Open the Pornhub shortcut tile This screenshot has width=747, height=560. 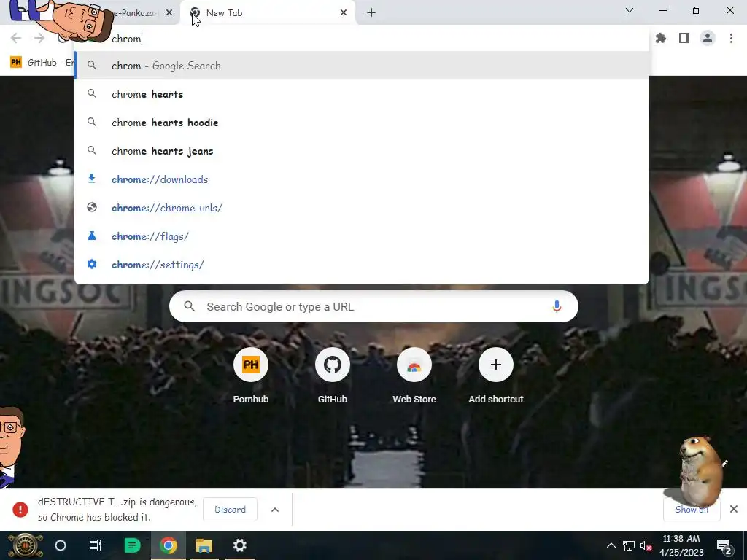[251, 376]
